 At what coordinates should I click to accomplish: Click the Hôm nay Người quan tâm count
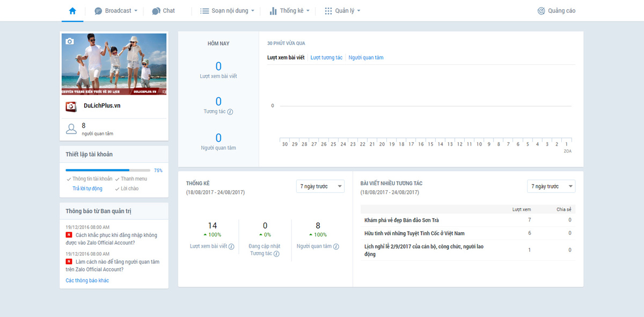tap(218, 138)
